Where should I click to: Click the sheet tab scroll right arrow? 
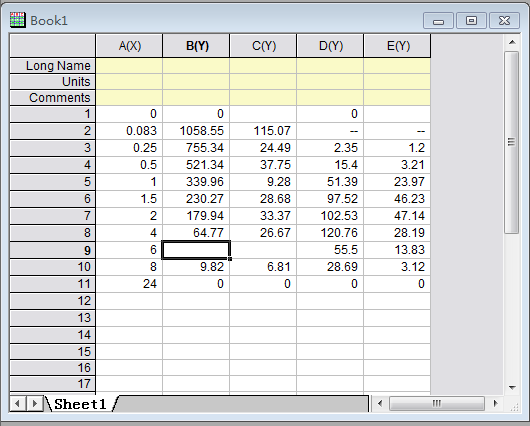34,403
